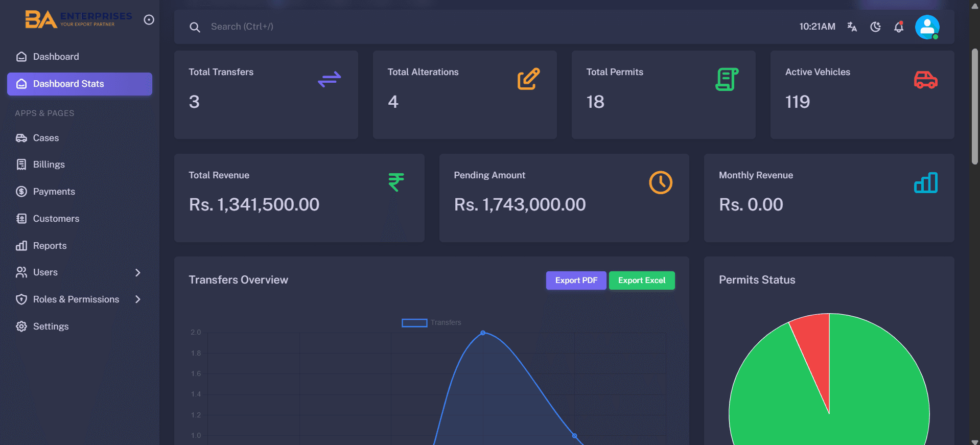Navigate to Payments
The height and width of the screenshot is (445, 980).
pos(80,192)
